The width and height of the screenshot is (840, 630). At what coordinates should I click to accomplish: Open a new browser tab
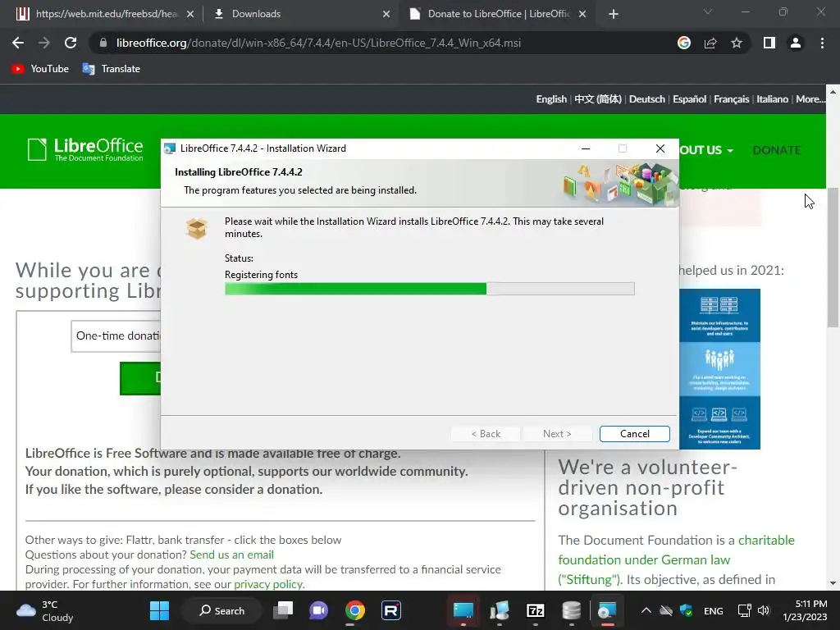(614, 14)
